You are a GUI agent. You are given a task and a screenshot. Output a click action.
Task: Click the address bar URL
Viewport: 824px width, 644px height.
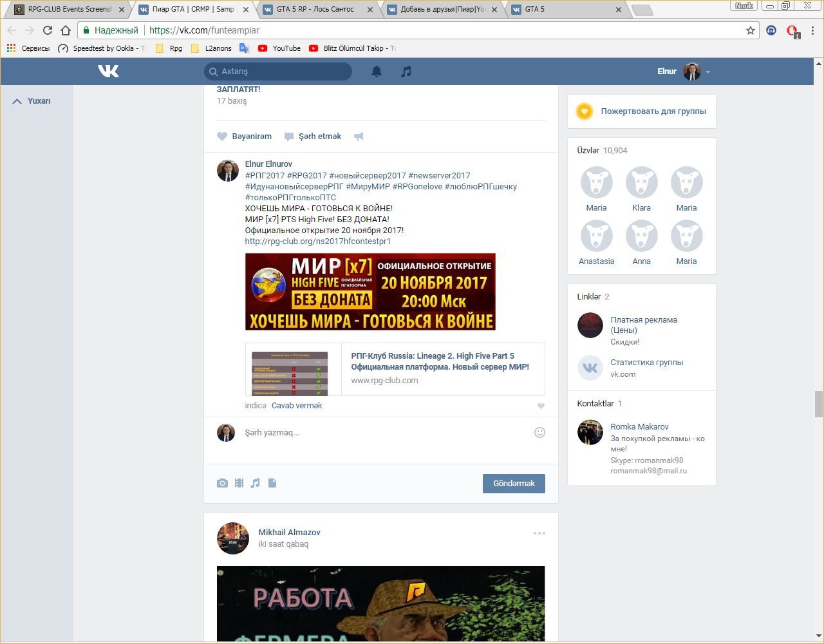tap(204, 30)
